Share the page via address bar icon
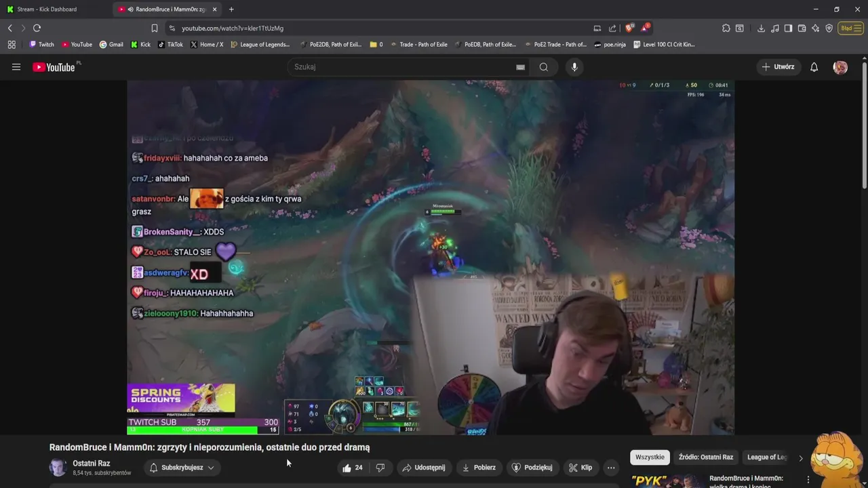 (613, 28)
